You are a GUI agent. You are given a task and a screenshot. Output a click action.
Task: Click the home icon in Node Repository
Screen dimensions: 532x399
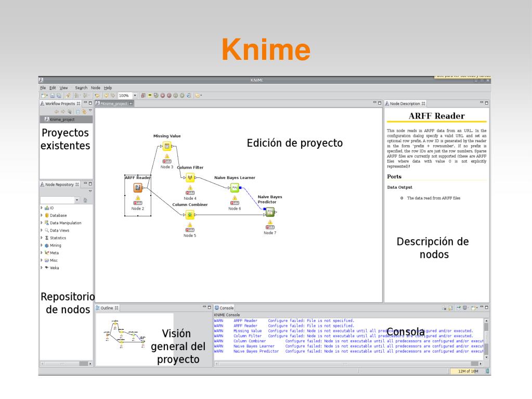85,200
